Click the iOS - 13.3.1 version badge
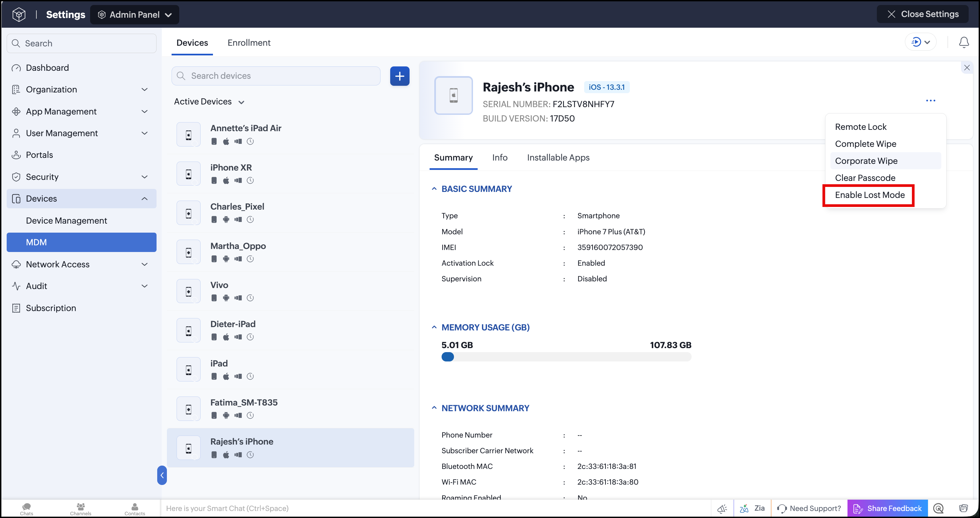 (x=606, y=87)
